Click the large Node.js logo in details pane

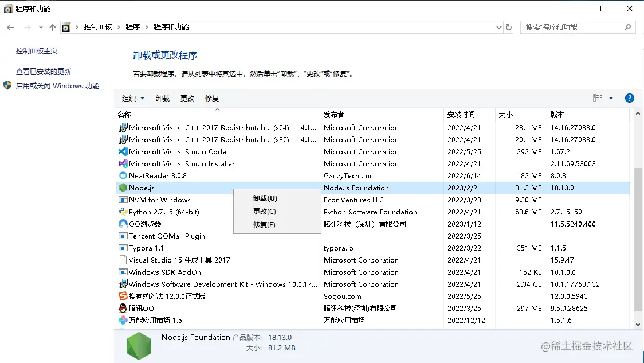139,346
